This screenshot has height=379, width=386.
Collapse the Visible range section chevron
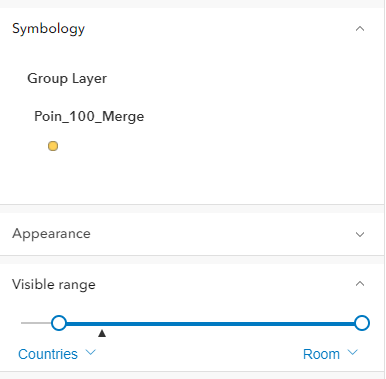point(360,284)
